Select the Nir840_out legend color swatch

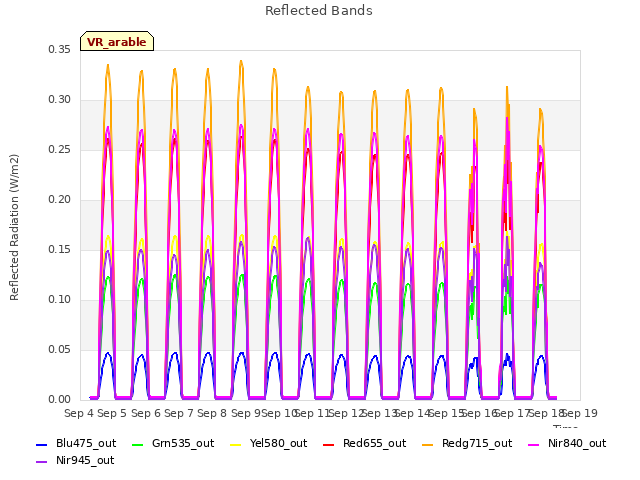(533, 444)
